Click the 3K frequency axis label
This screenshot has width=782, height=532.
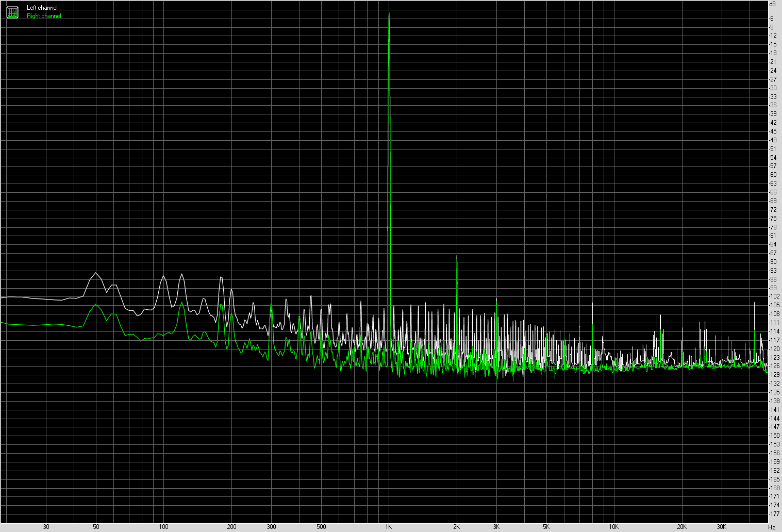click(496, 527)
